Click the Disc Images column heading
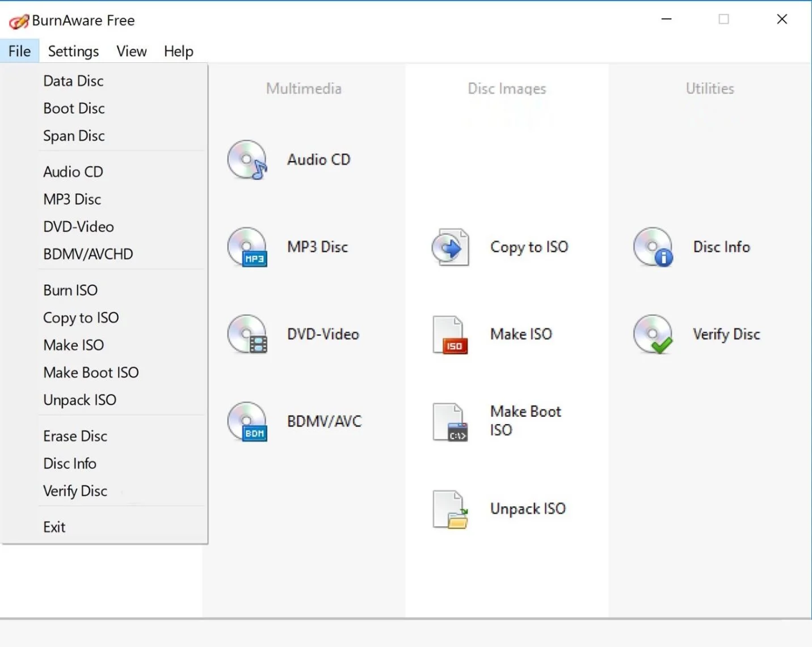The width and height of the screenshot is (812, 647). point(507,88)
